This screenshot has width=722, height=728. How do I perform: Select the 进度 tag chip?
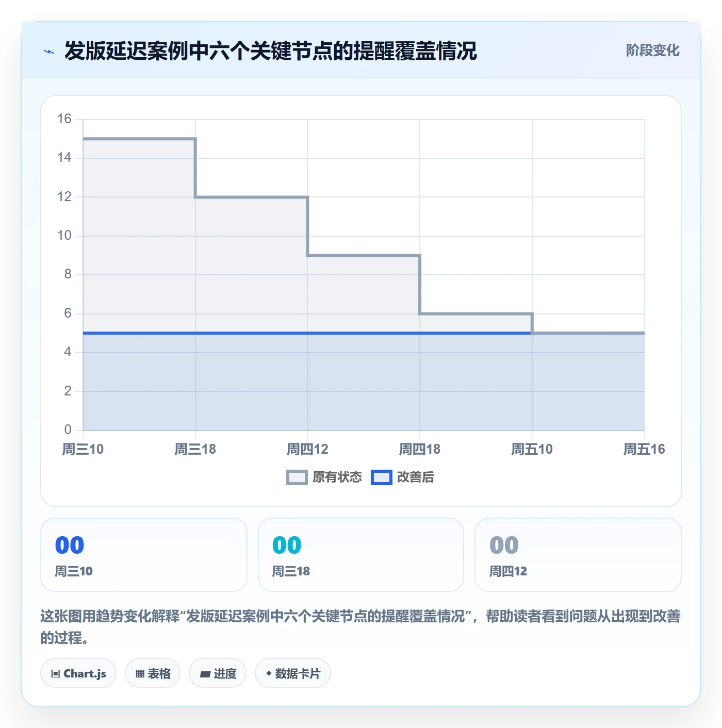pos(218,673)
